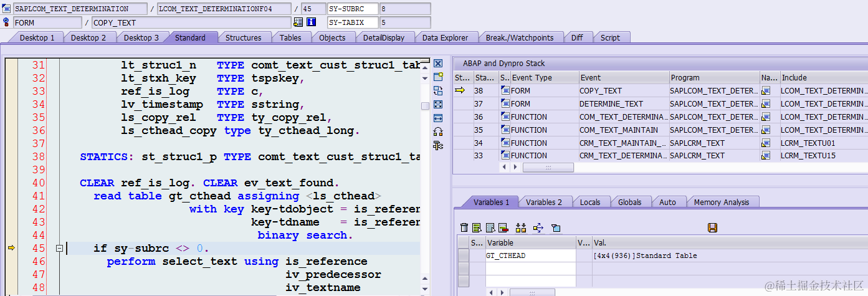Click the full screen tool icon

(438, 104)
